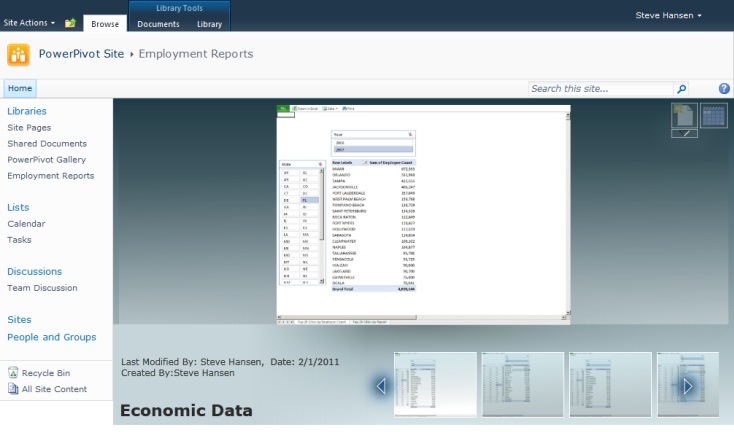Click the Economic Data document title
Viewport: 734px width, 432px height.
(x=186, y=410)
